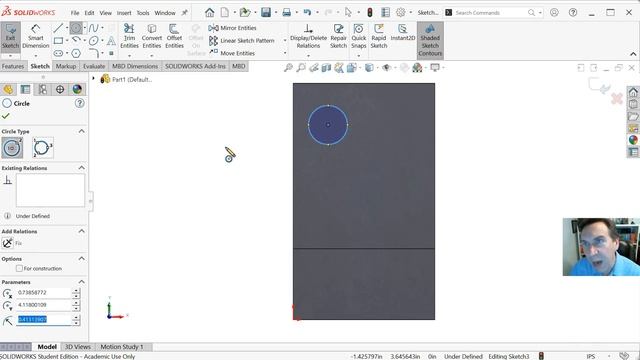Select the Line sketch tool
The height and width of the screenshot is (360, 640).
coord(58,28)
